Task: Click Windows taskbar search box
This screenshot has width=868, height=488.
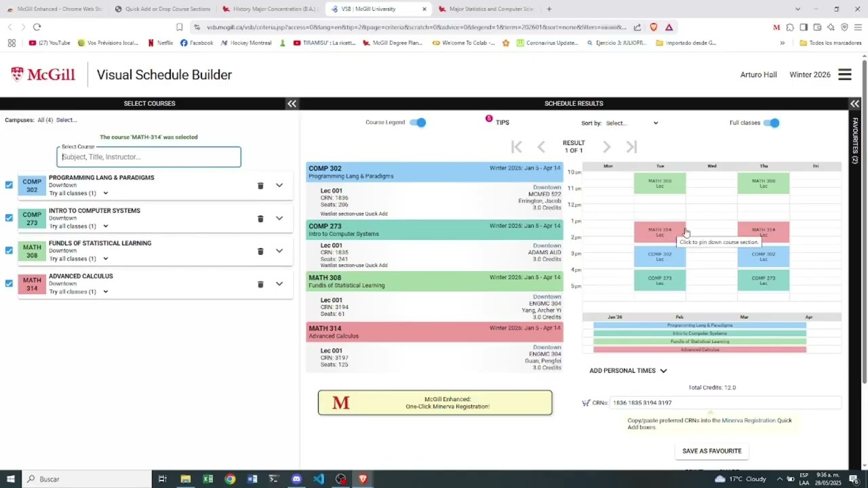Action: (x=85, y=479)
